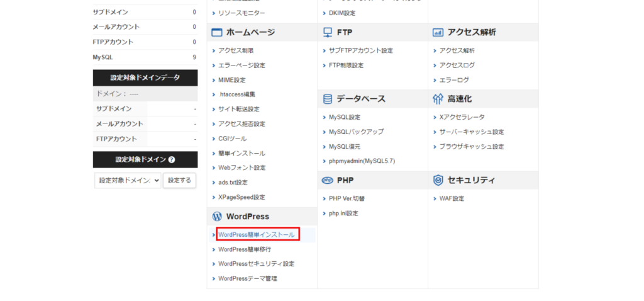Screen dimensions: 644x301
Task: Open WAF設定
Action: point(452,198)
